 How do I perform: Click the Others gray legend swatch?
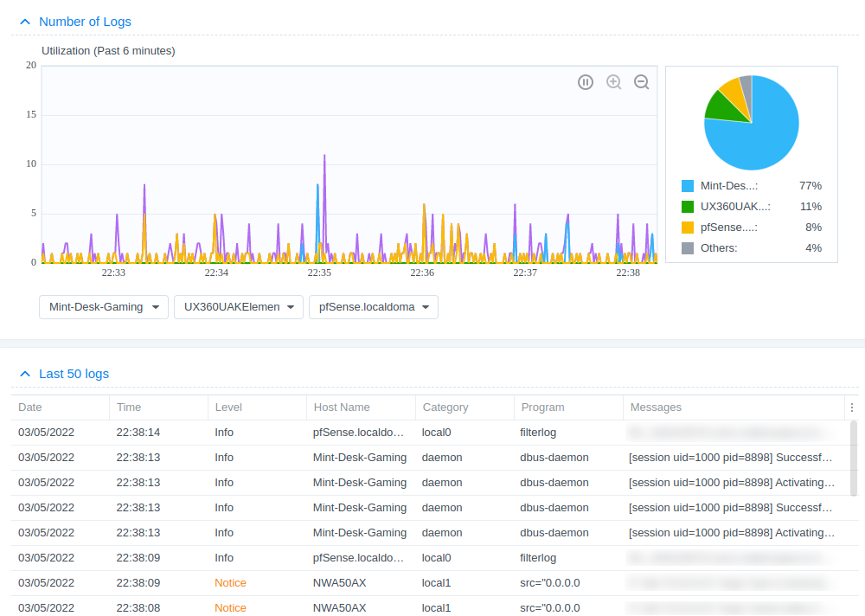(x=688, y=248)
